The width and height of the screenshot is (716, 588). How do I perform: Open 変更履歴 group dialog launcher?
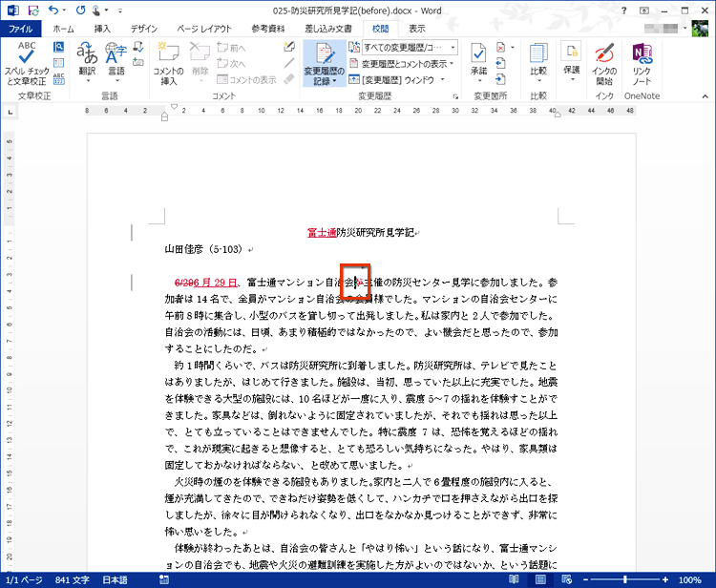pos(455,96)
